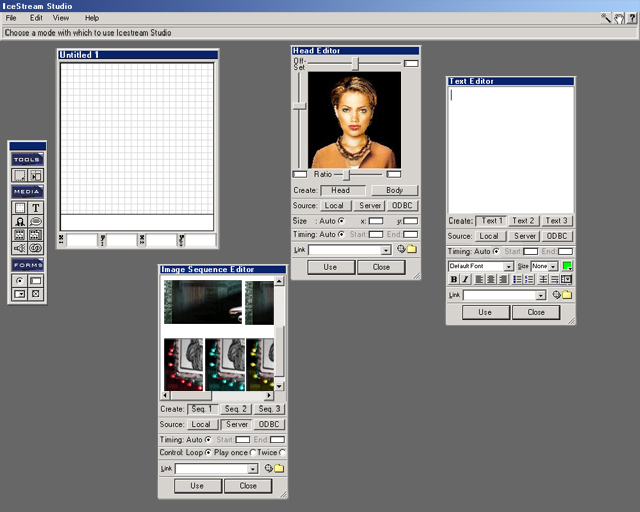This screenshot has height=512, width=640.
Task: Select the Text media tool (T icon)
Action: click(x=36, y=208)
